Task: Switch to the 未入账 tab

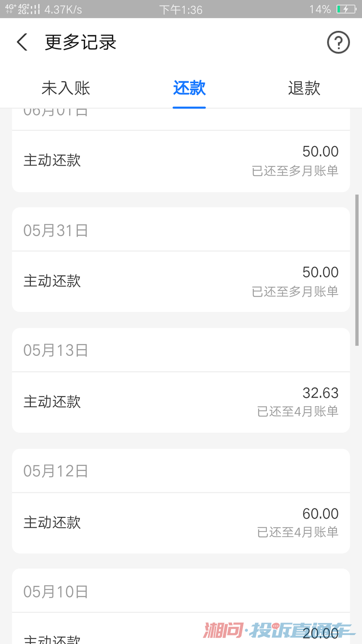Action: [x=66, y=88]
